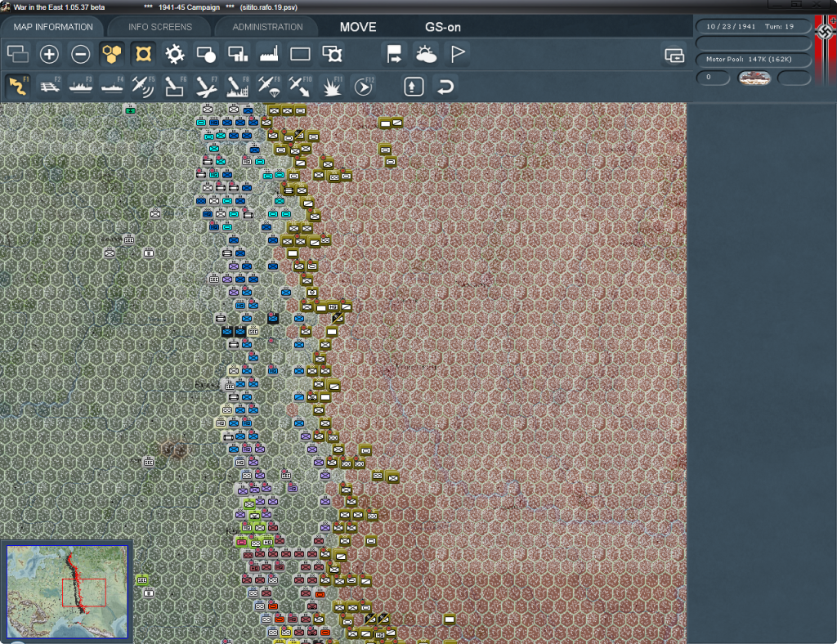Click the GS-on status label

point(442,27)
